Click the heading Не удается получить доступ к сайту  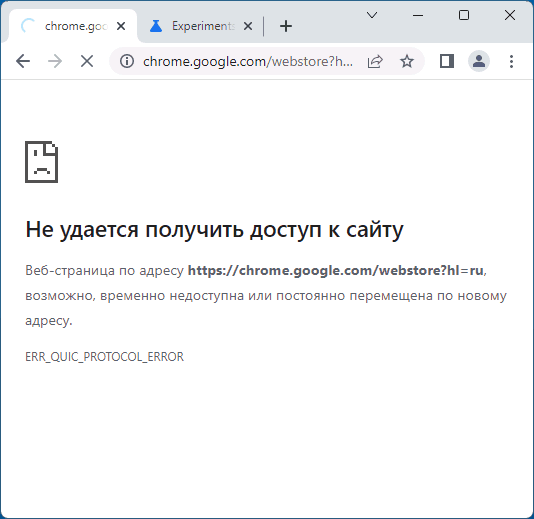click(215, 230)
